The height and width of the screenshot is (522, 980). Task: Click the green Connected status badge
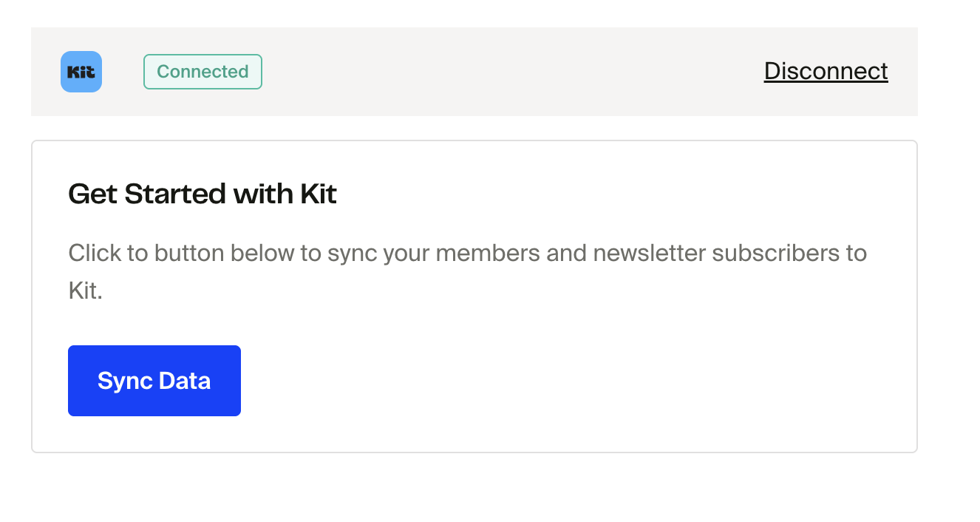point(203,72)
